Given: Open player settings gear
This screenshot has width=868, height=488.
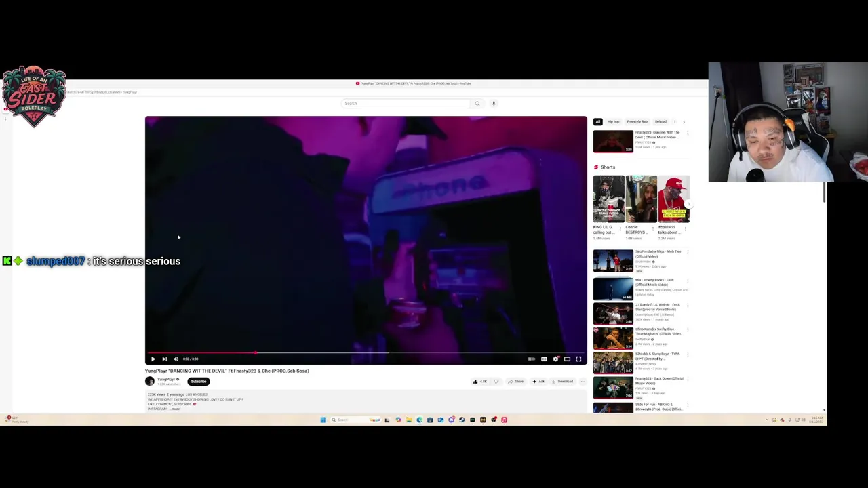Looking at the screenshot, I should (x=556, y=359).
